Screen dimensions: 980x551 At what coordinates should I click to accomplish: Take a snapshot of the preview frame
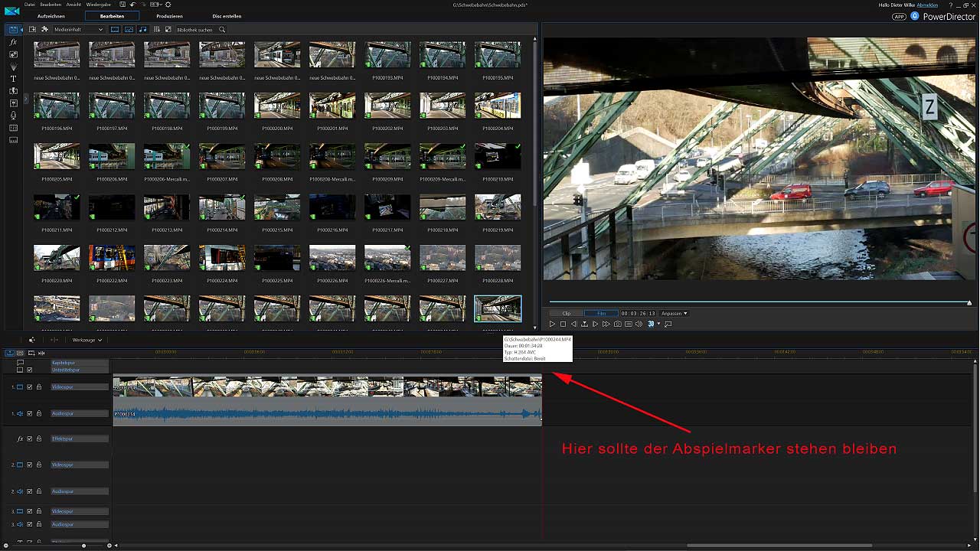click(x=618, y=324)
